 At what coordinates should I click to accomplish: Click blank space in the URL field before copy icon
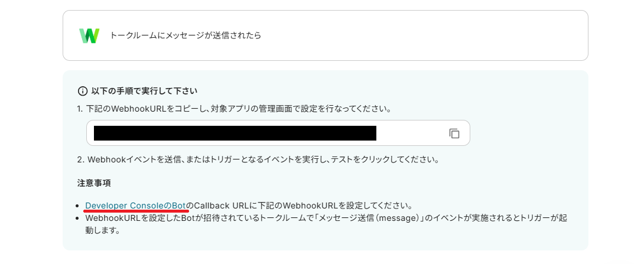tap(411, 133)
